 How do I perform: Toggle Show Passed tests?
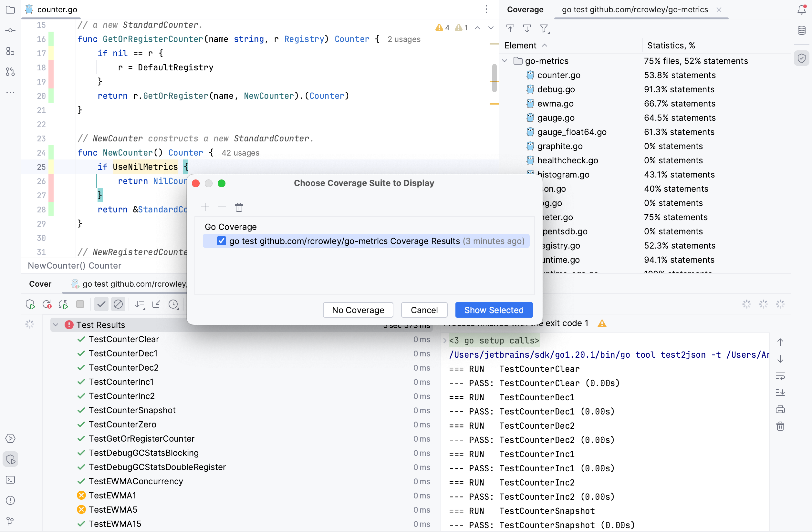point(101,304)
